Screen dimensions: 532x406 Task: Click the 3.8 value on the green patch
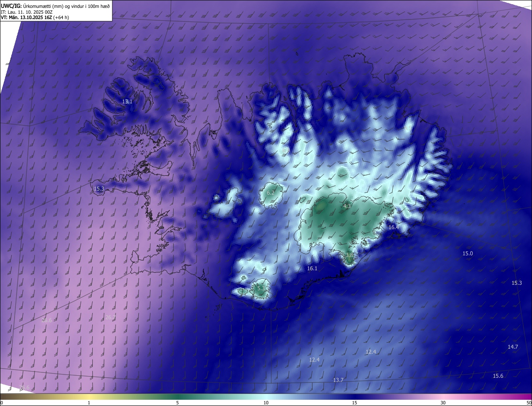coord(349,255)
